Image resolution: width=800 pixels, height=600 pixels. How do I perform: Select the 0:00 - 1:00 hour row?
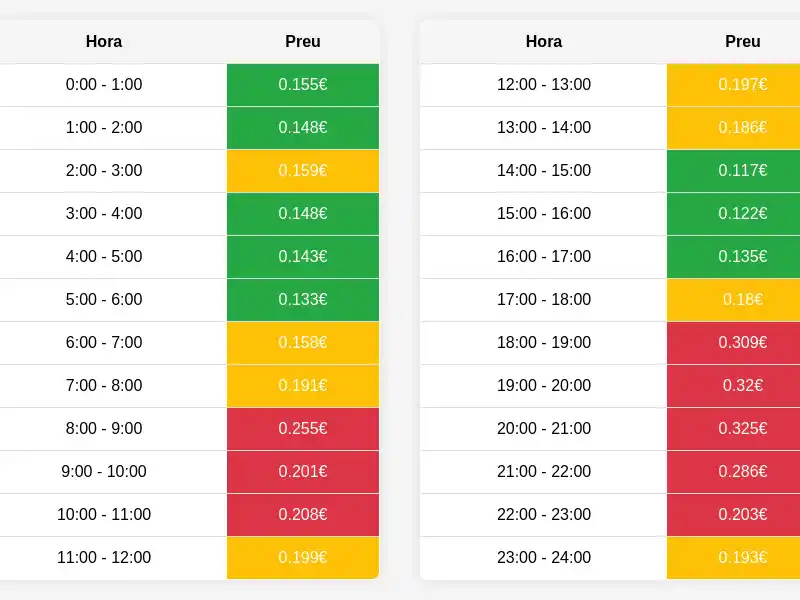pyautogui.click(x=104, y=85)
